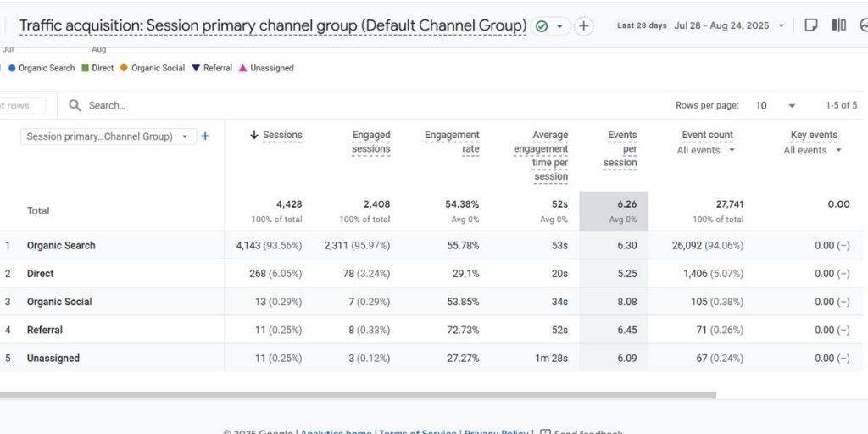Click the green report status checkmark
Screen dimensions: 868x434
pyautogui.click(x=542, y=26)
